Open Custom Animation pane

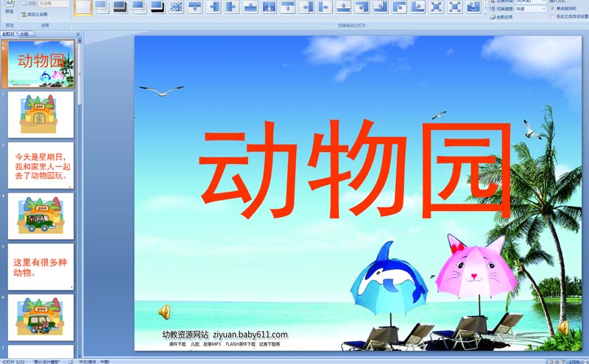click(x=35, y=14)
